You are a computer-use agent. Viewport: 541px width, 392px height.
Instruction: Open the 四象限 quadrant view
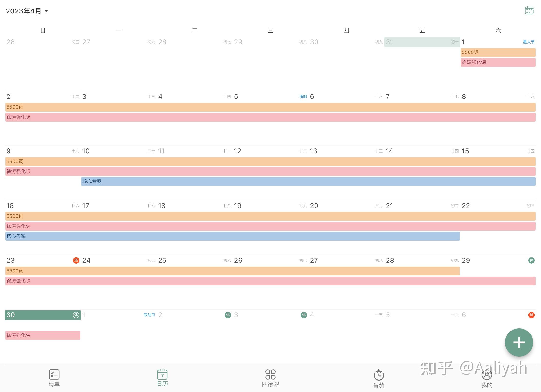click(x=270, y=378)
